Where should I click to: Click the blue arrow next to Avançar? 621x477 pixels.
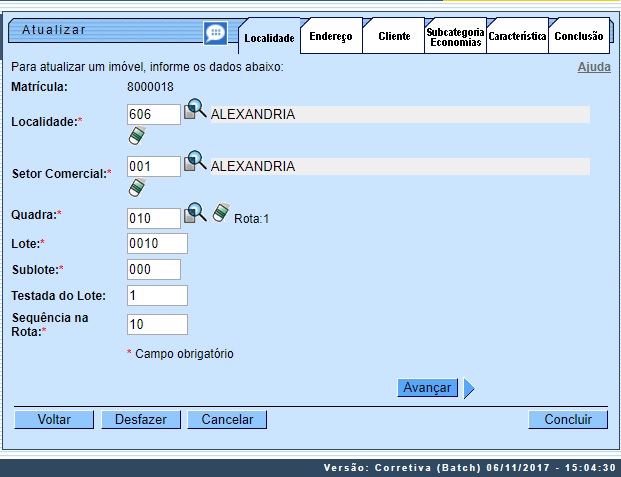(x=469, y=388)
